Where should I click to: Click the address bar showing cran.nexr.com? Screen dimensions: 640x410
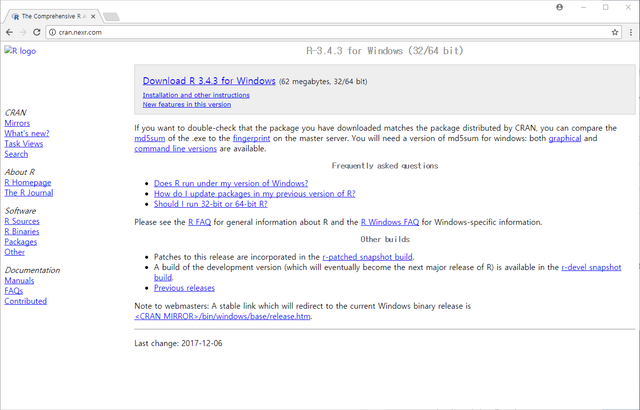click(300, 32)
